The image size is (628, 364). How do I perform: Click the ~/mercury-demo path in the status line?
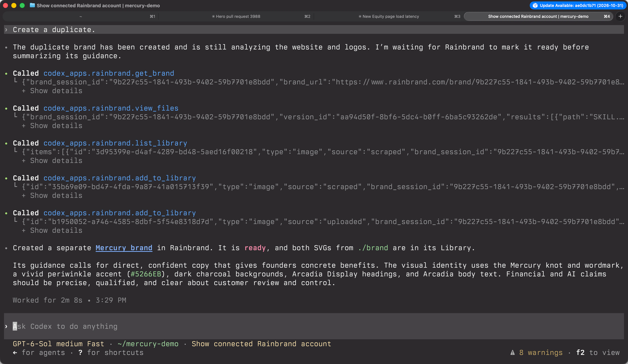[148, 344]
